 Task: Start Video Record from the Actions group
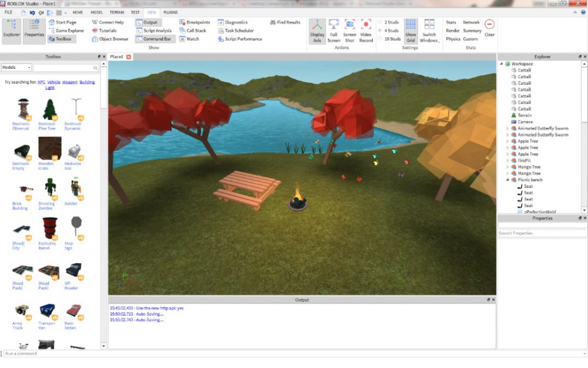pos(366,29)
